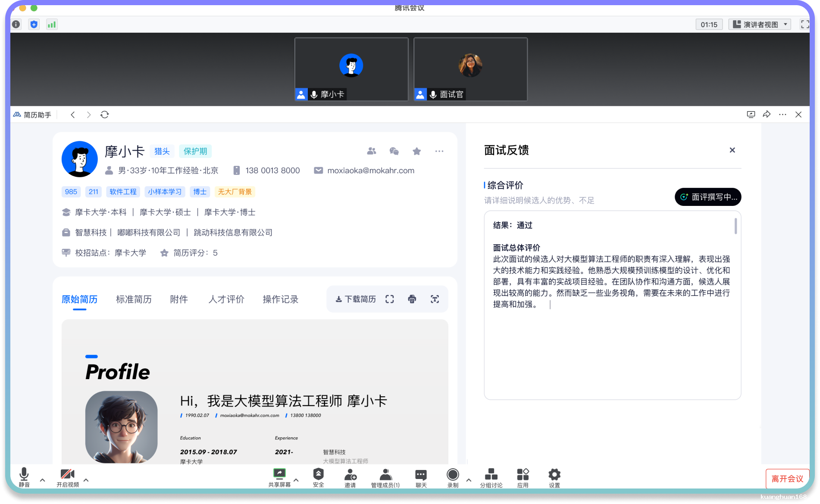This screenshot has width=820, height=504.
Task: Close the 简历助手 panel
Action: coord(798,115)
